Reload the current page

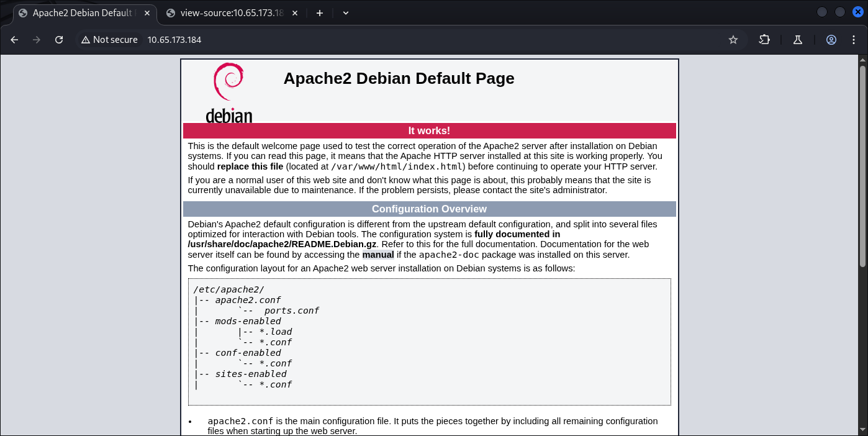point(59,40)
